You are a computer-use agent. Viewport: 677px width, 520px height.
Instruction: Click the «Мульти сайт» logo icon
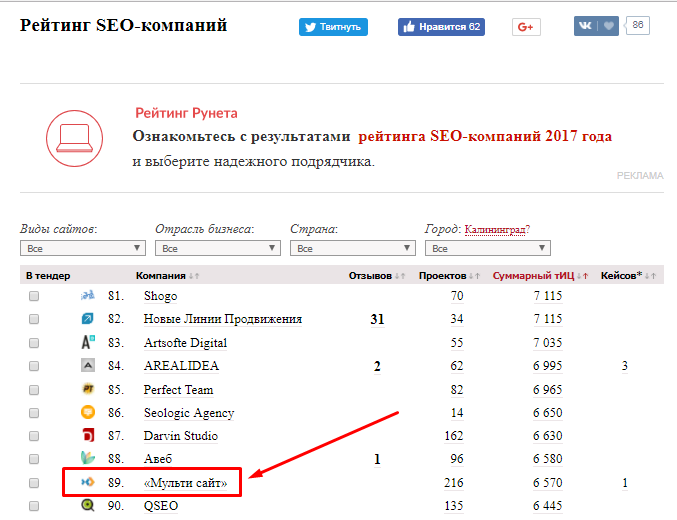coord(88,482)
